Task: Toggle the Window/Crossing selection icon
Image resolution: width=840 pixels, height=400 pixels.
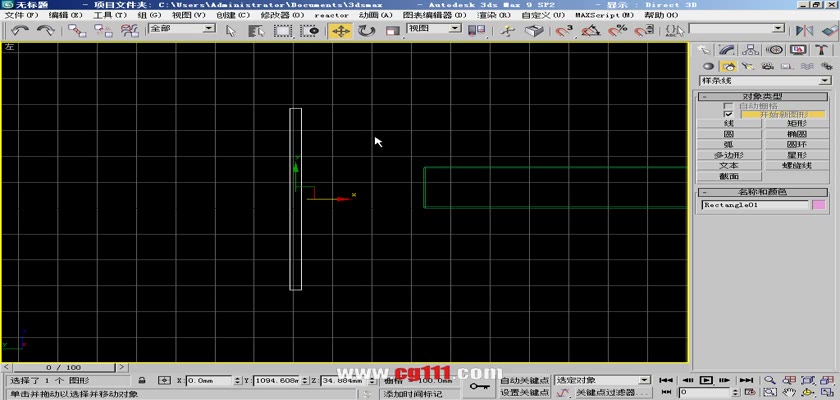Action: tap(309, 31)
